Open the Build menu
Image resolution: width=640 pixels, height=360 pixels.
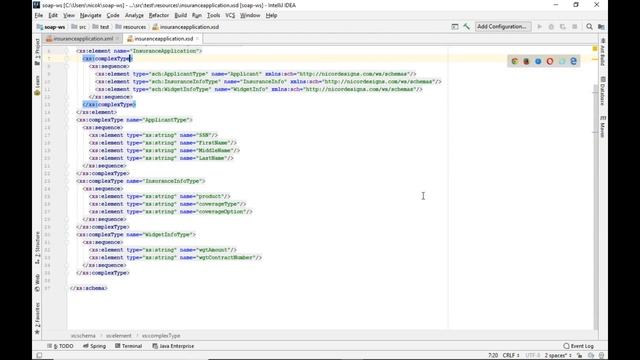pyautogui.click(x=180, y=16)
